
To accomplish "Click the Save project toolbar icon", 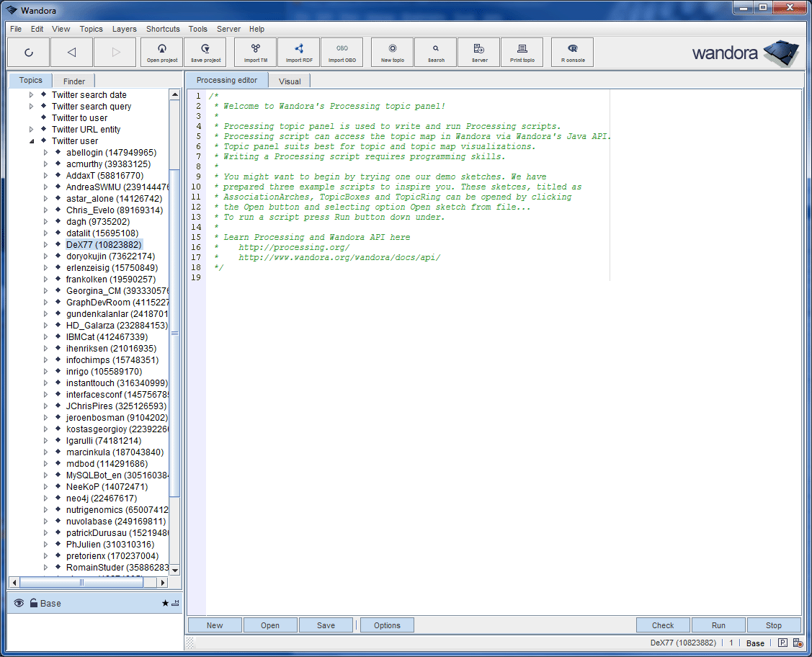I will [x=205, y=52].
